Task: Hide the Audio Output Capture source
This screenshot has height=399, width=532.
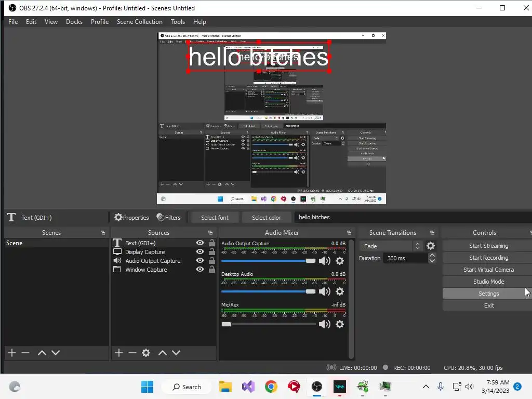Action: tap(200, 261)
